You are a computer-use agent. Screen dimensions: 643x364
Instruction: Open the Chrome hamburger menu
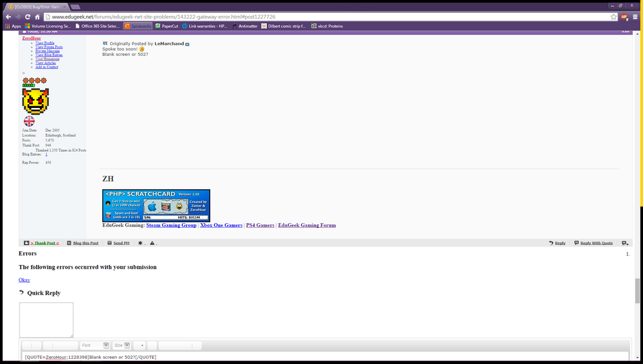(635, 17)
